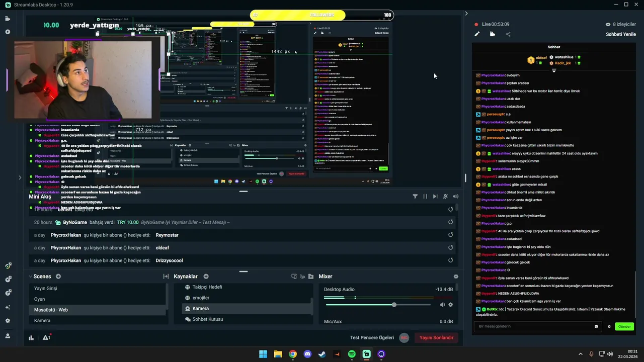Image resolution: width=644 pixels, height=362 pixels.
Task: Open the sparkle AI icon in sidebar
Action: pyautogui.click(x=8, y=307)
